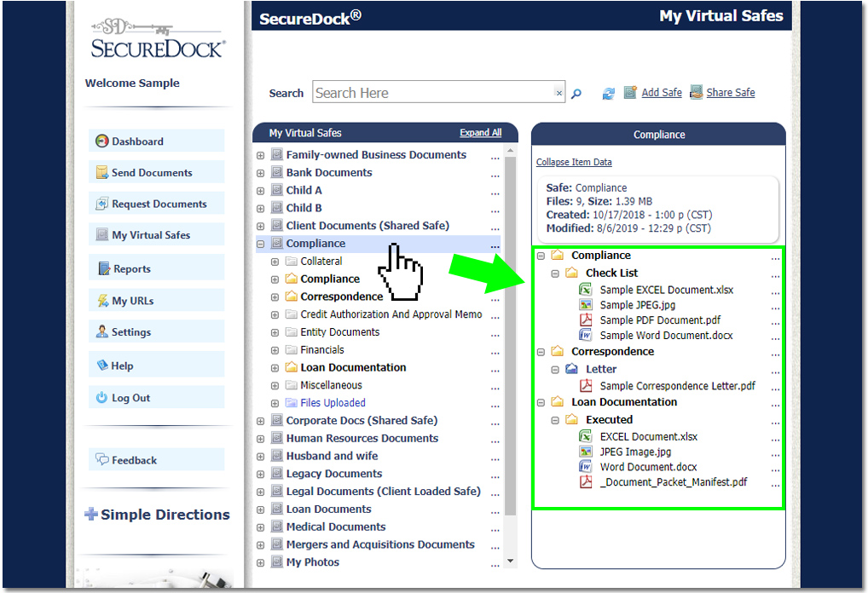
Task: Click the Child B safe icon
Action: pyautogui.click(x=277, y=207)
